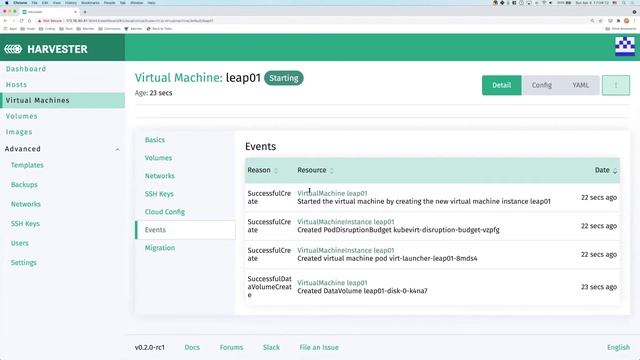
Task: Open the Slack footer link
Action: [x=271, y=347]
